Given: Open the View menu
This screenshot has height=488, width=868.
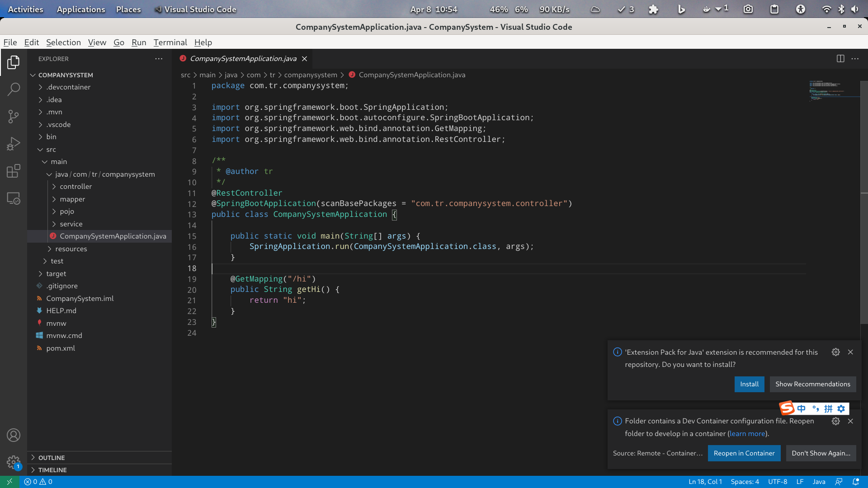Looking at the screenshot, I should (97, 42).
